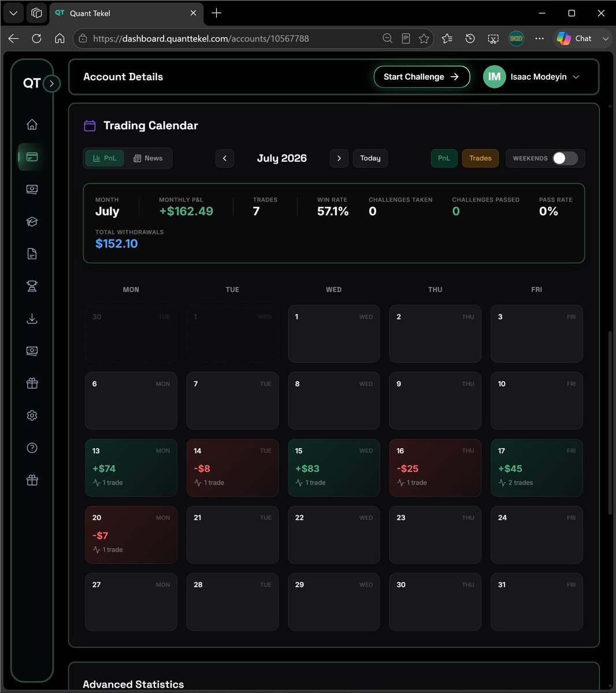Click the browser refresh button
This screenshot has height=693, width=616.
pyautogui.click(x=36, y=39)
